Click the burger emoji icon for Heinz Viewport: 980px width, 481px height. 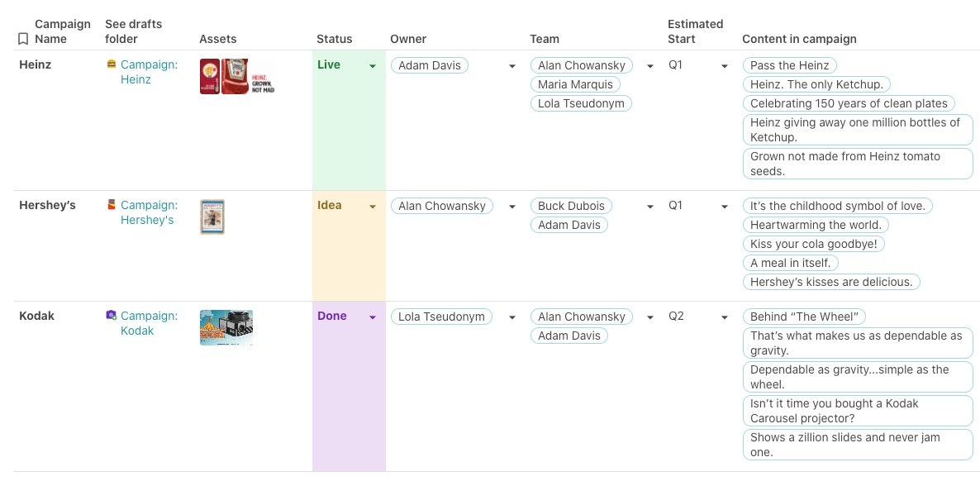tap(112, 64)
